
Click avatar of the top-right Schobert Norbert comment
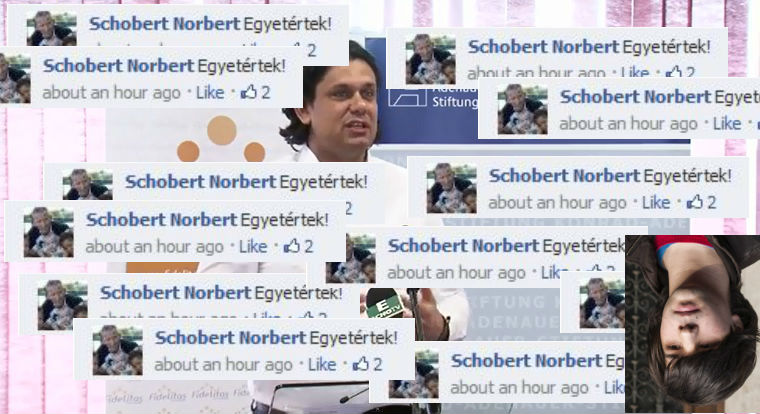point(430,59)
